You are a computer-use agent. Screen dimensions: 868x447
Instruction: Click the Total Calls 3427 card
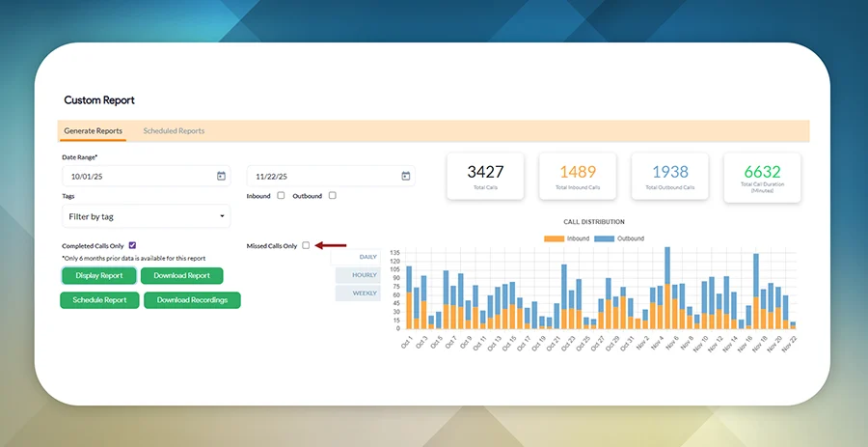pyautogui.click(x=485, y=177)
